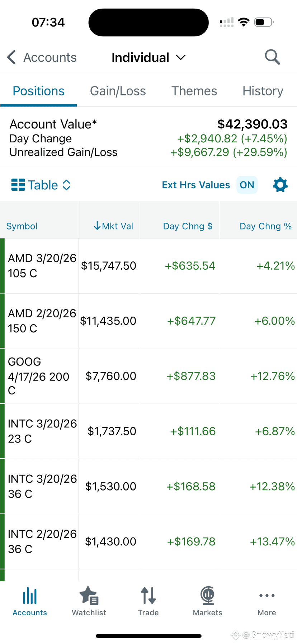This screenshot has width=297, height=644.
Task: Open the settings gear for table columns
Action: 280,185
